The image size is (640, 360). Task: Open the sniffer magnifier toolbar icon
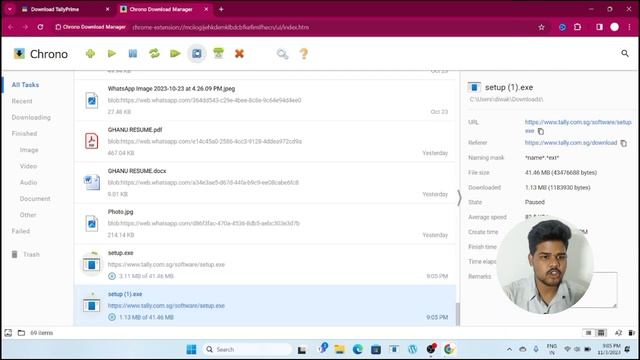pyautogui.click(x=282, y=54)
